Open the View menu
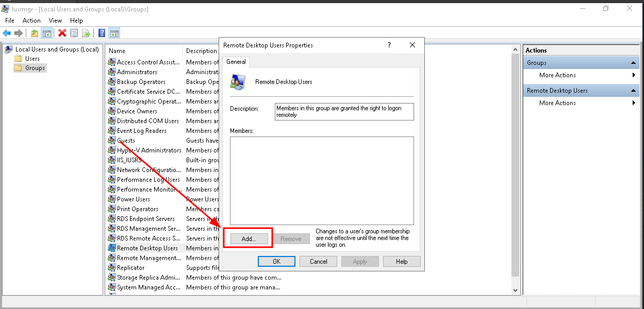 coord(55,21)
